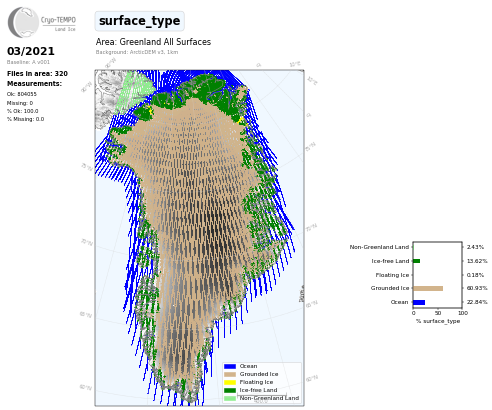Screen dimensions: 492x410
Task: Click the Area: Greenland All Surfaces heading
Action: pos(153,42)
